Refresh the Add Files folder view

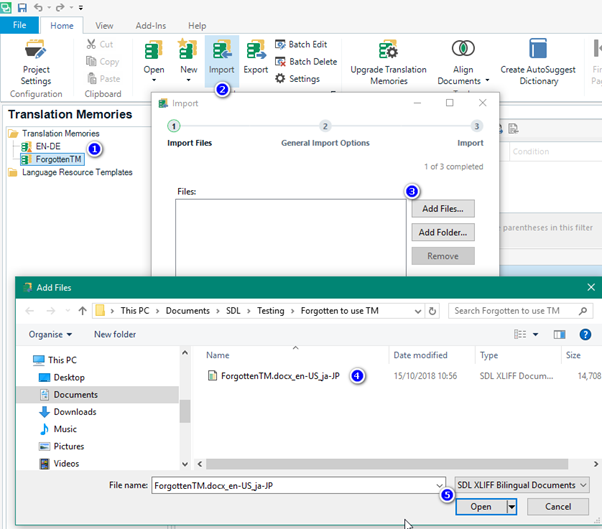(x=432, y=311)
